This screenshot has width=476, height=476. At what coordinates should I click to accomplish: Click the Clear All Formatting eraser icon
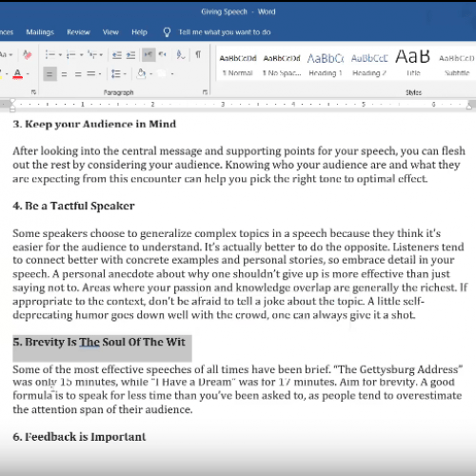click(28, 55)
